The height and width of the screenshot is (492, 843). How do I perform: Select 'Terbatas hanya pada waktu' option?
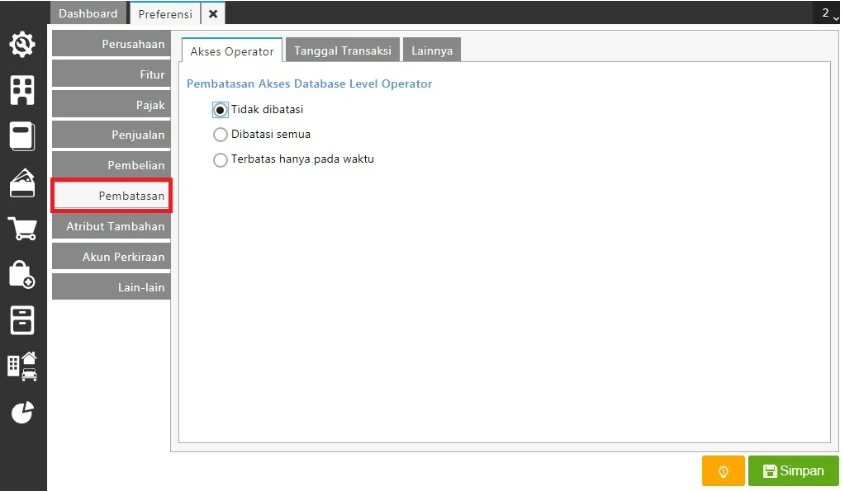coord(221,159)
